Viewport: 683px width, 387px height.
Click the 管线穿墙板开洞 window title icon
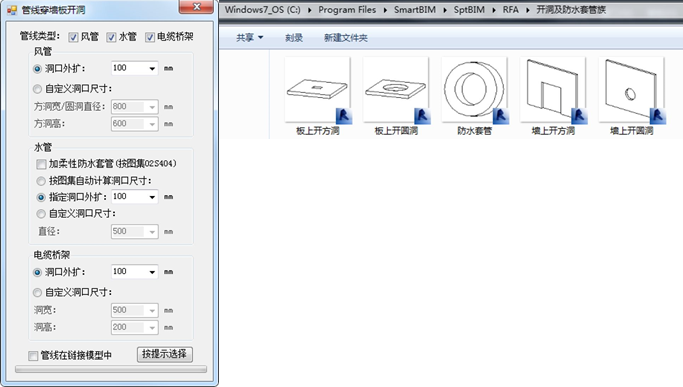click(12, 10)
